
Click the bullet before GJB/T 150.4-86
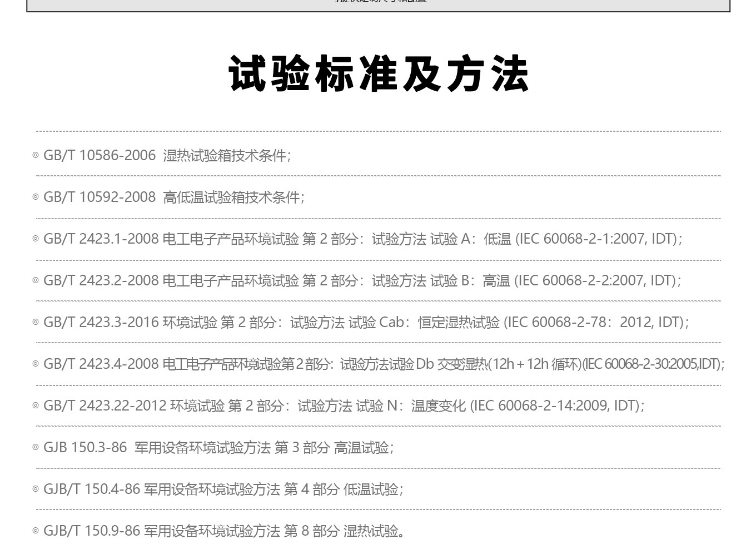[36, 489]
